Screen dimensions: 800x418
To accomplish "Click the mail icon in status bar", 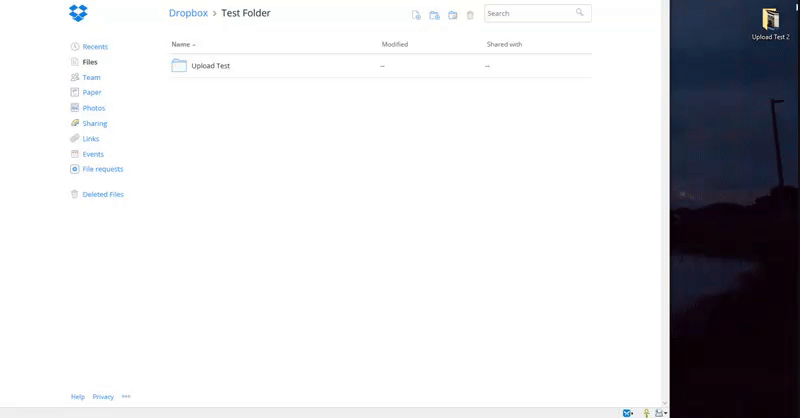I will tap(627, 412).
